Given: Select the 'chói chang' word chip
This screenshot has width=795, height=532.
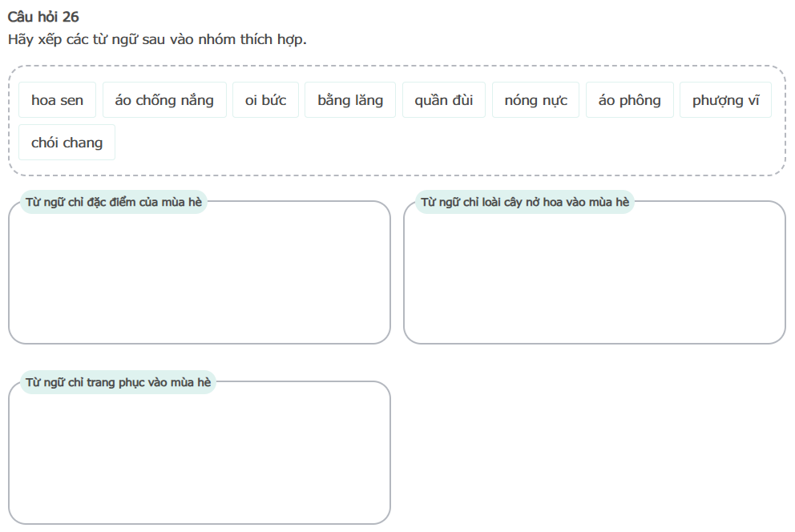Looking at the screenshot, I should pos(67,143).
